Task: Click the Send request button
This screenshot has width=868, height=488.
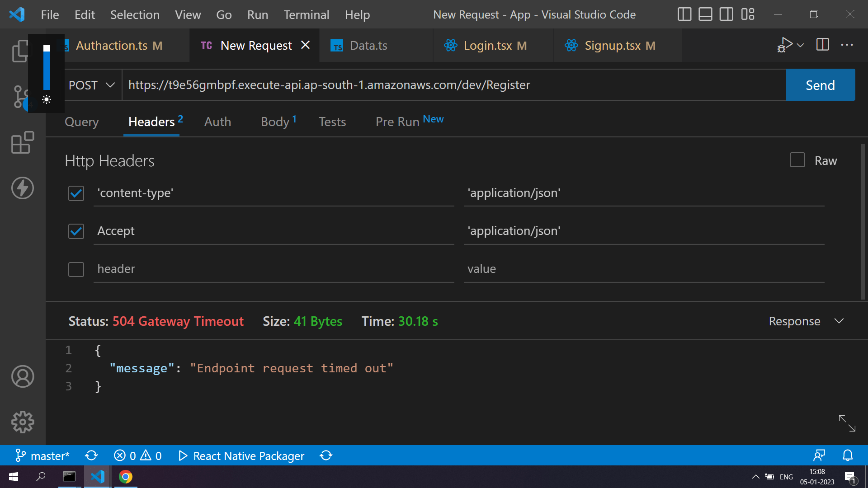Action: [820, 85]
